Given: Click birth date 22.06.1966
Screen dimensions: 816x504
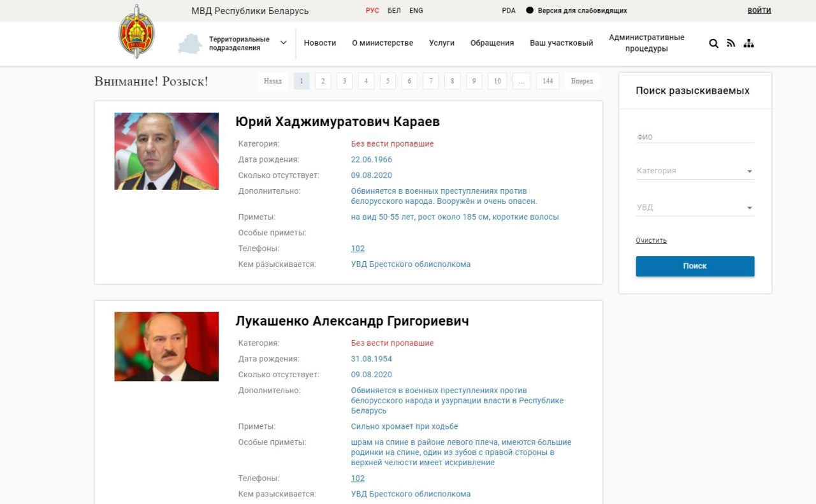Looking at the screenshot, I should point(372,159).
